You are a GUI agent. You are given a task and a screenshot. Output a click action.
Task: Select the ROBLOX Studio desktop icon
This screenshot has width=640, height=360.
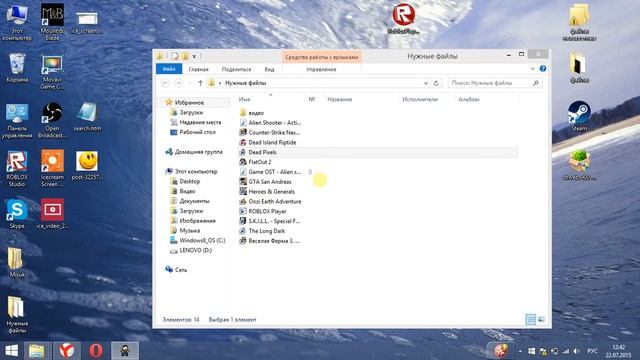pos(17,169)
